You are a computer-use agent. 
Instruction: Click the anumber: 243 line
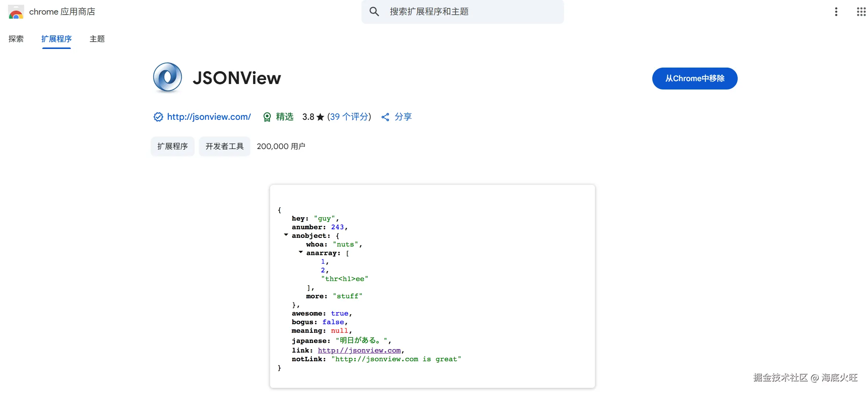coord(320,227)
